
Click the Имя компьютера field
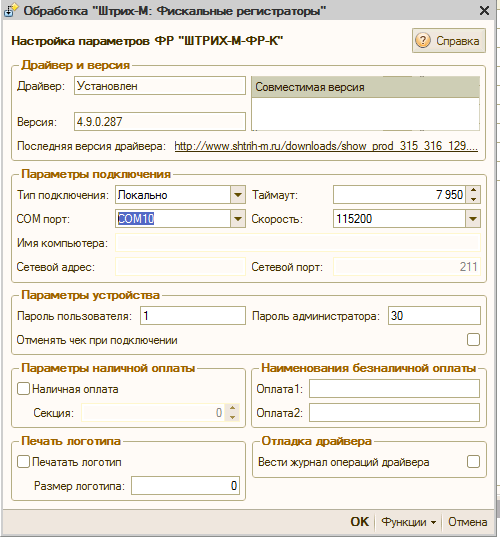tap(298, 243)
